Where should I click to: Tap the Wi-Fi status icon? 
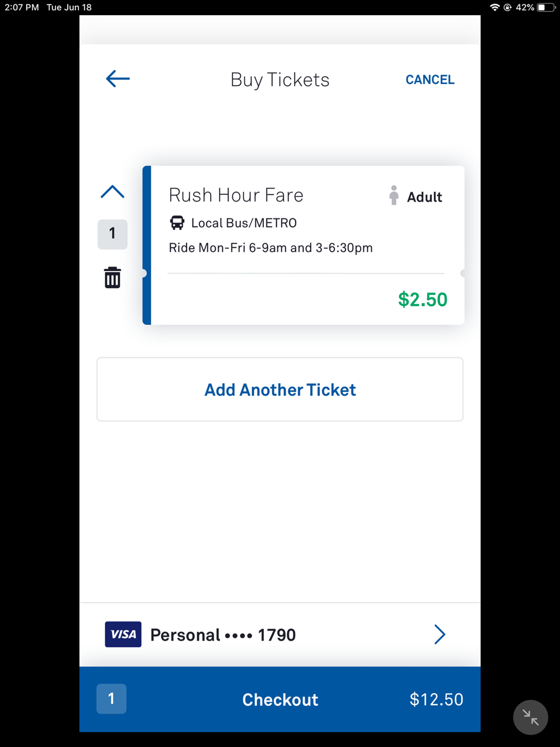(494, 7)
